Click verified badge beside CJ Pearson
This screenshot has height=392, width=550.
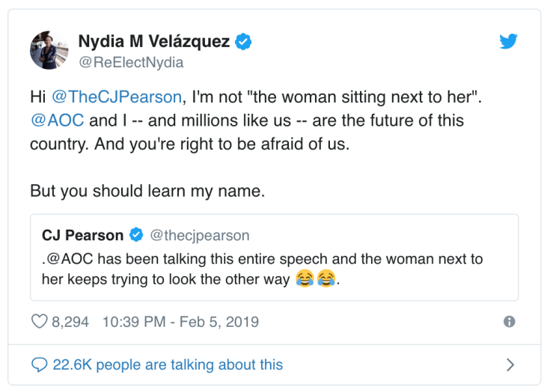click(136, 235)
